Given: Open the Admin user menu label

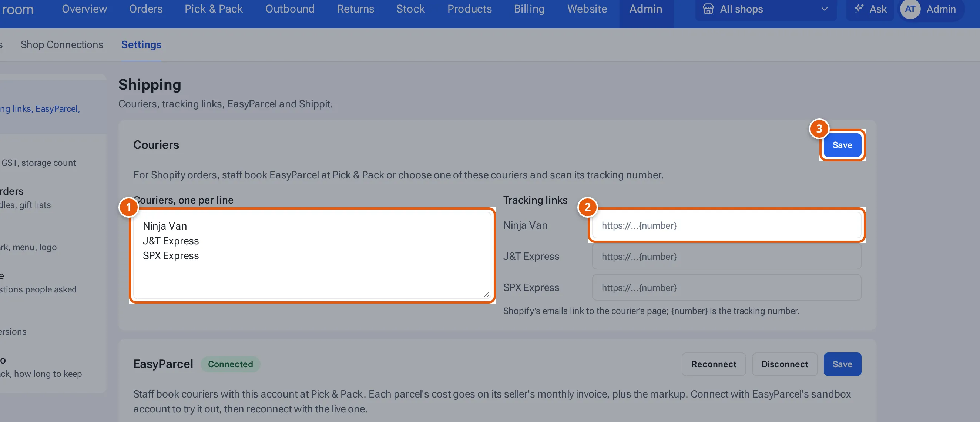Looking at the screenshot, I should (941, 9).
